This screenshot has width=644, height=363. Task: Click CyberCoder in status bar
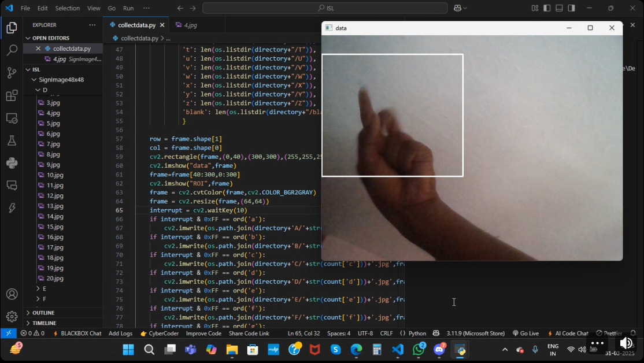[160, 333]
